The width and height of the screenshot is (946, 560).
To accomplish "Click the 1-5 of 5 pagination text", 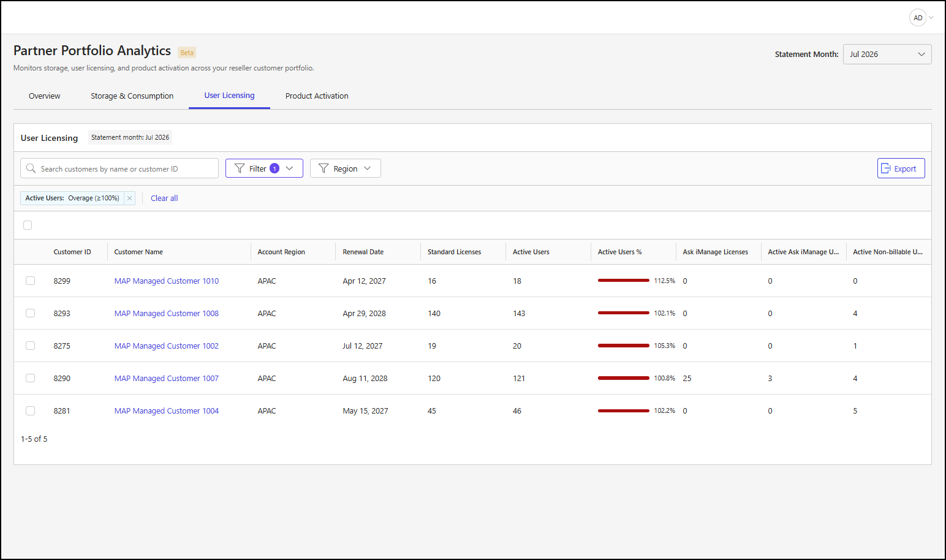I will (34, 439).
